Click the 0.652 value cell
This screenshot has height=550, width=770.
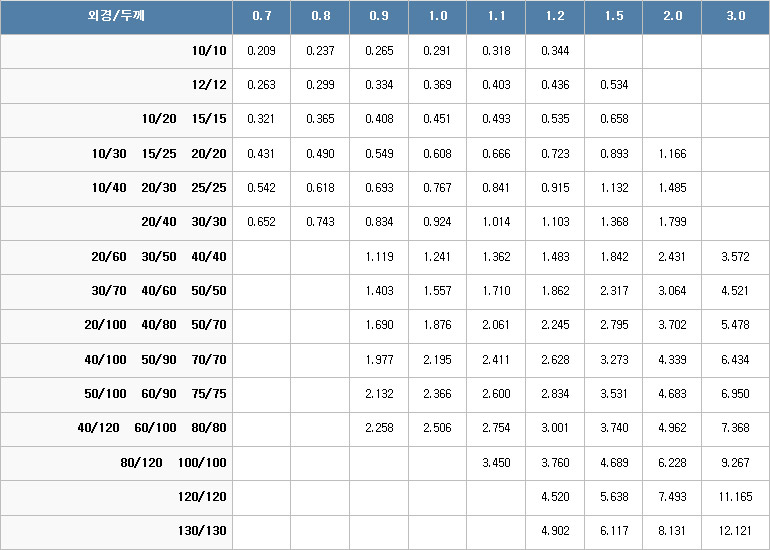(261, 222)
